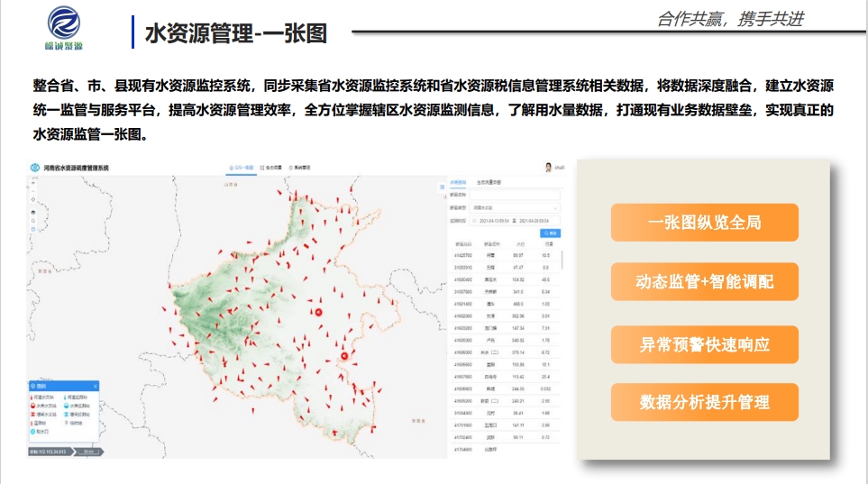Image resolution: width=868 pixels, height=484 pixels.
Task: Click the map zoom-out minus button
Action: coord(32,192)
